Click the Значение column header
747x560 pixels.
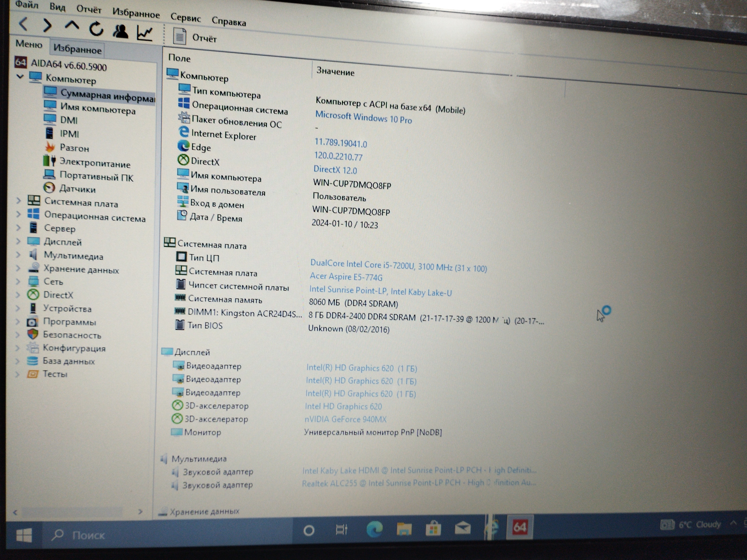click(x=335, y=72)
